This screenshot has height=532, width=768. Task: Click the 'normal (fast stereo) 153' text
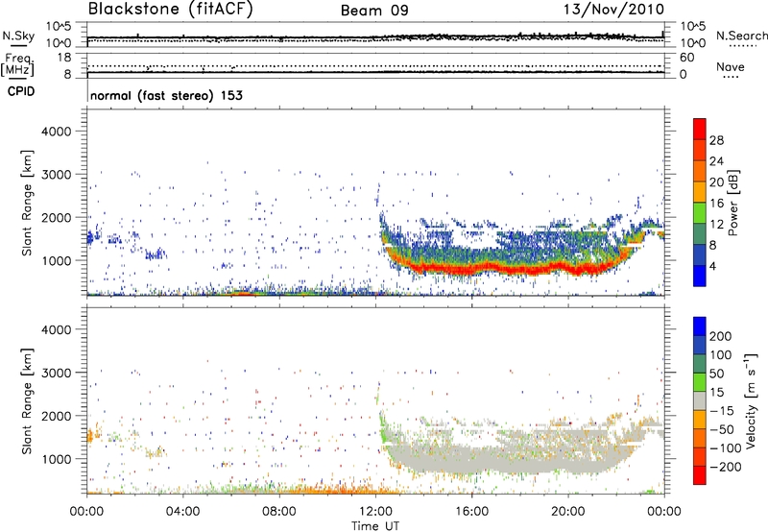pos(166,95)
